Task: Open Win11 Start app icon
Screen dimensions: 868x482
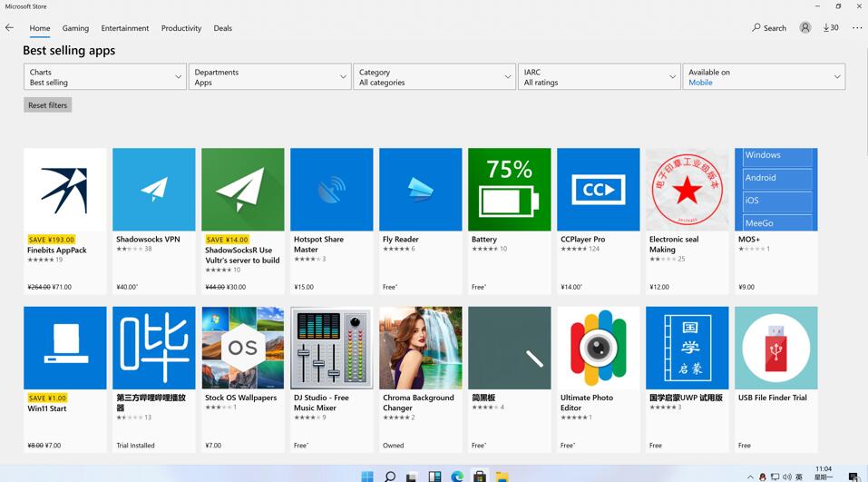Action: tap(65, 348)
